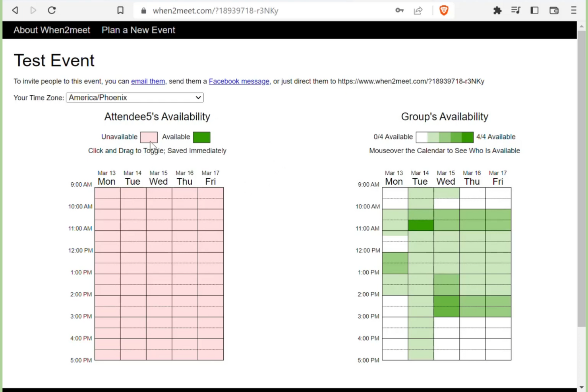588x392 pixels.
Task: Go back to the previous page
Action: pyautogui.click(x=15, y=10)
